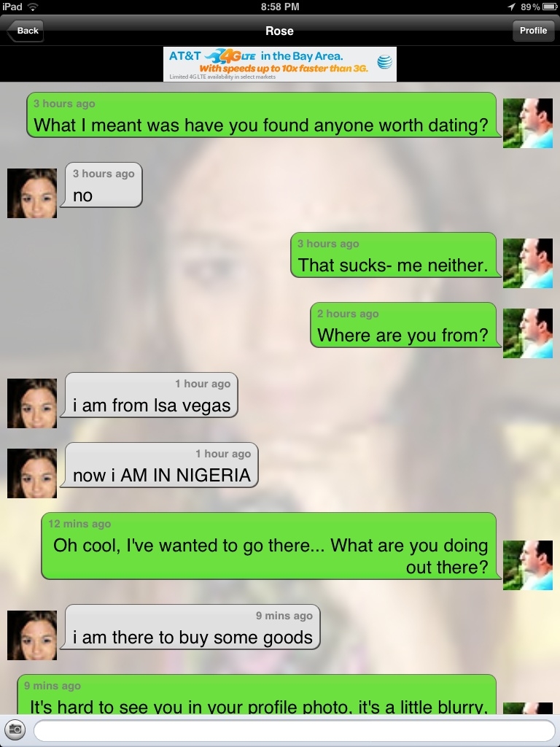Tap sender avatar beside "worth dating" message
This screenshot has width=560, height=747.
528,123
